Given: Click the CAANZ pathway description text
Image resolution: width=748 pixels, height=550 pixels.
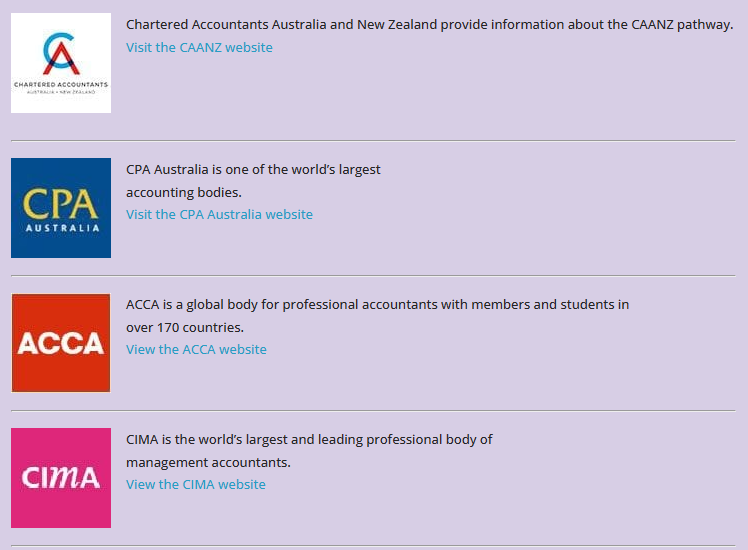Looking at the screenshot, I should tap(429, 25).
